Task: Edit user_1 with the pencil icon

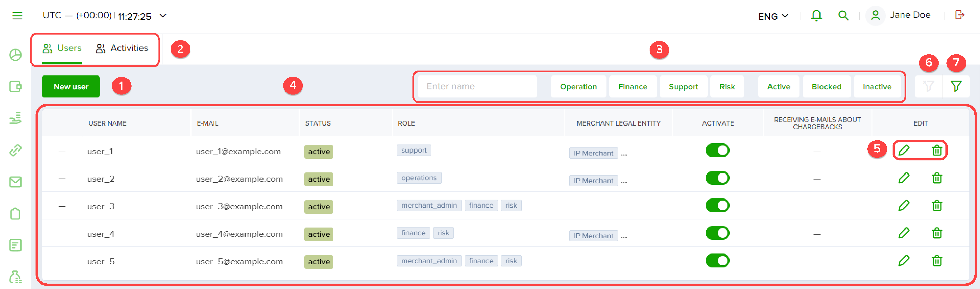Action: 904,151
